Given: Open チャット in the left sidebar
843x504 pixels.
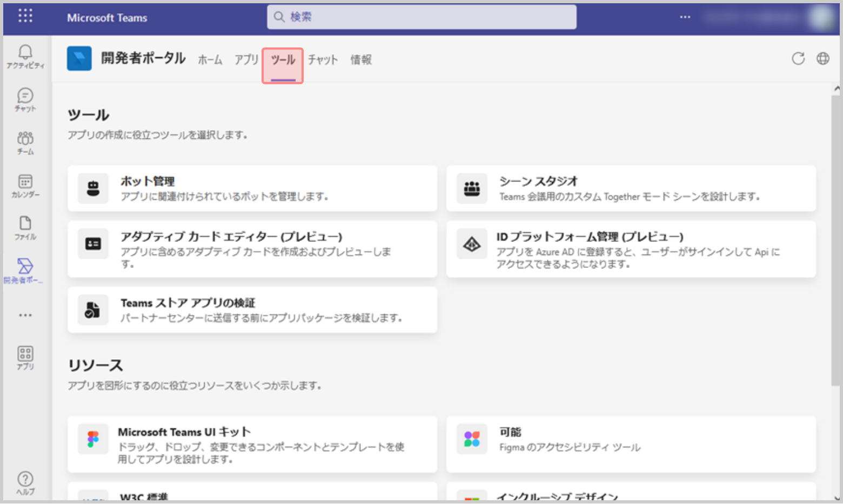Looking at the screenshot, I should point(25,100).
